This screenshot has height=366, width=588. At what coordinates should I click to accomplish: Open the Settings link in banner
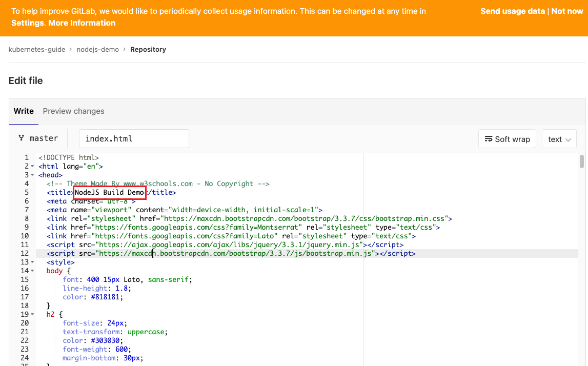28,23
